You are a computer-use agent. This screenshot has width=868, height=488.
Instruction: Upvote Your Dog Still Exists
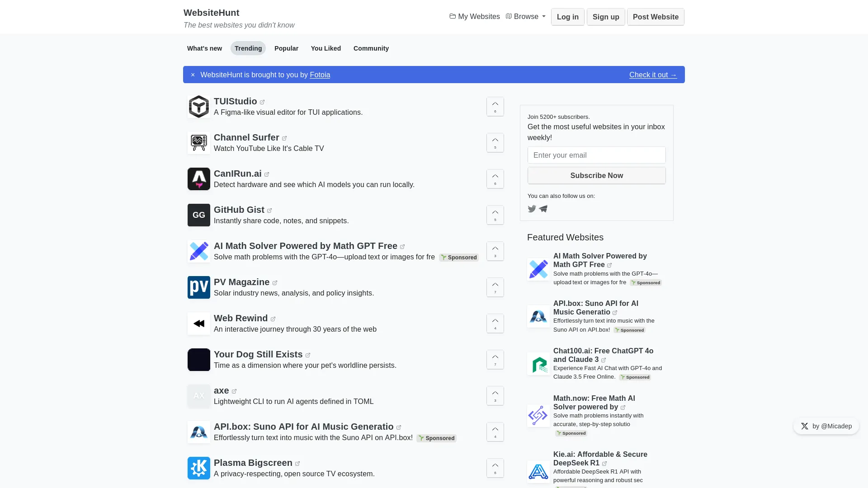click(495, 360)
